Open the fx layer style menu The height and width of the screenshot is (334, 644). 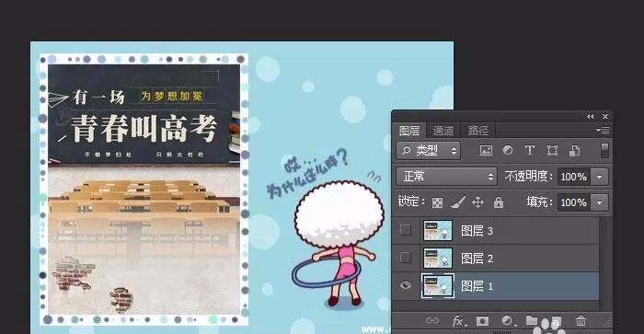458,321
